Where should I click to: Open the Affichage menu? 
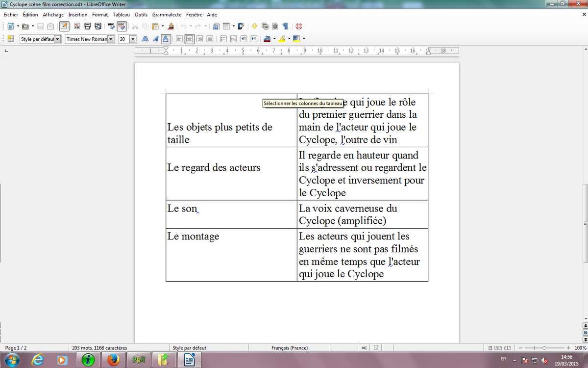(53, 15)
